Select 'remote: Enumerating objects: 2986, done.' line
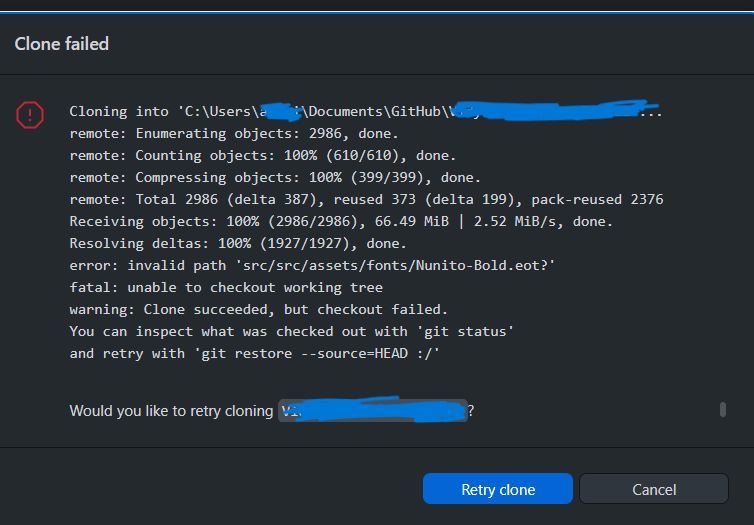Screen dimensions: 754x525 (234, 134)
